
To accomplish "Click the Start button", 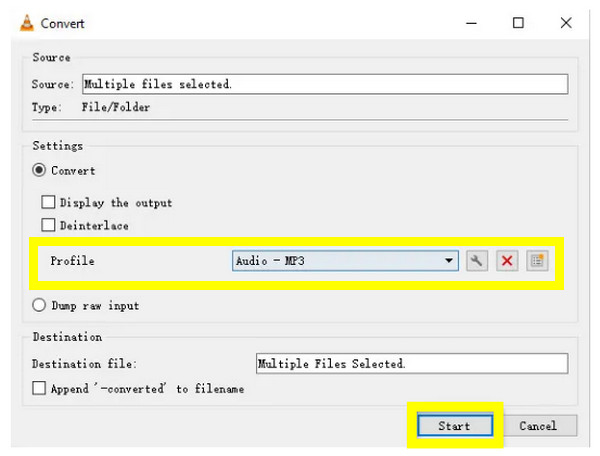I will point(455,425).
